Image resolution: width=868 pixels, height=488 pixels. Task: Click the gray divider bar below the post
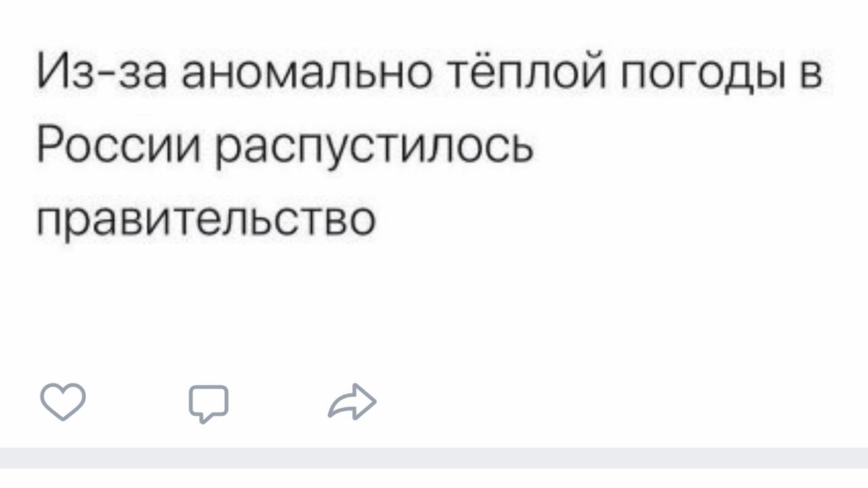434,457
